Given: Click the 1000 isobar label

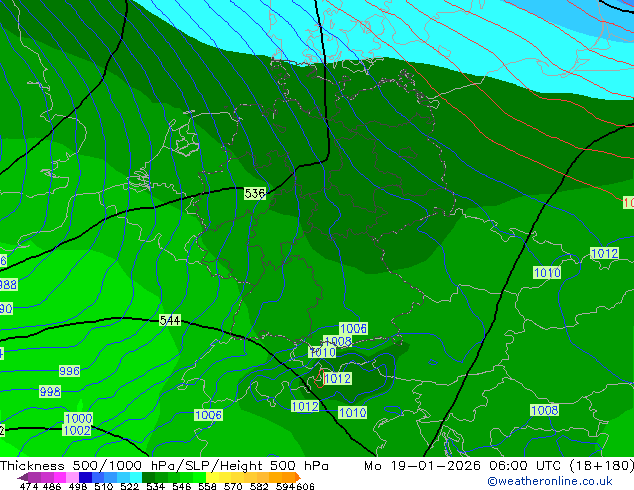Looking at the screenshot, I should coord(79,418).
